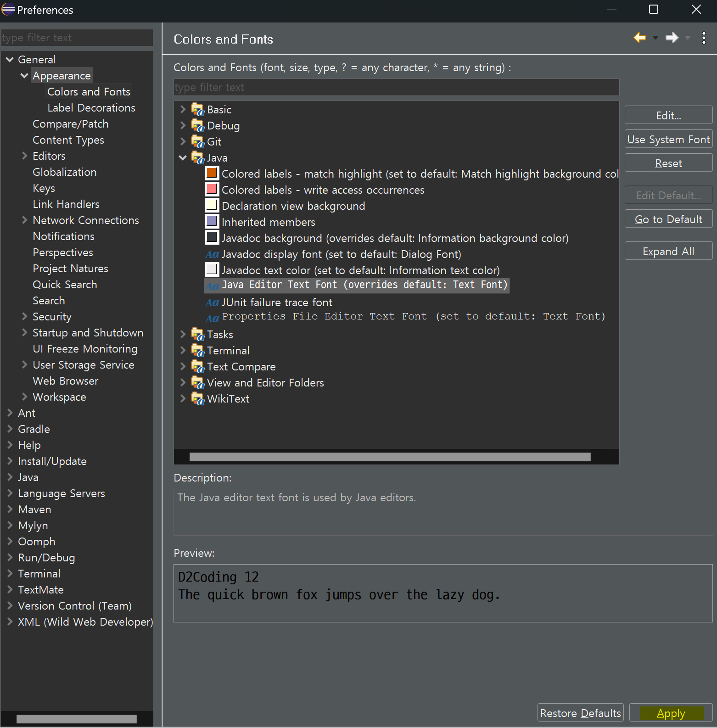Expand the Maven preferences node
The image size is (717, 728).
coord(10,509)
